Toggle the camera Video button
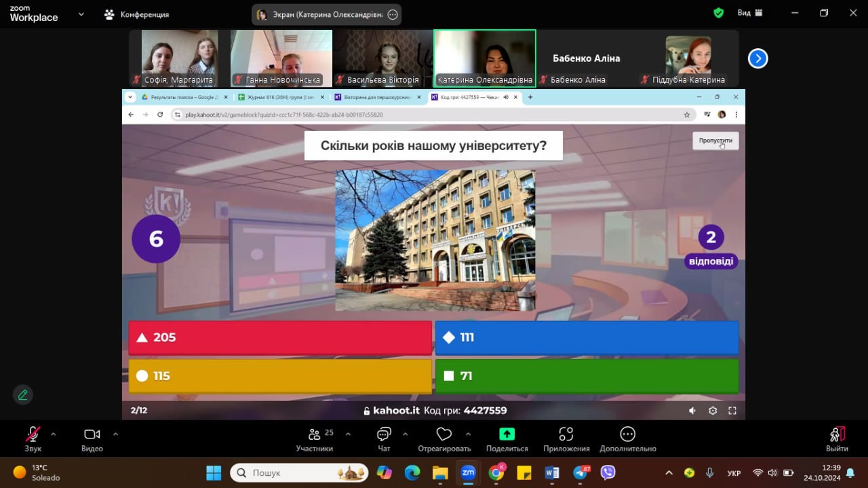868x488 pixels. [92, 440]
